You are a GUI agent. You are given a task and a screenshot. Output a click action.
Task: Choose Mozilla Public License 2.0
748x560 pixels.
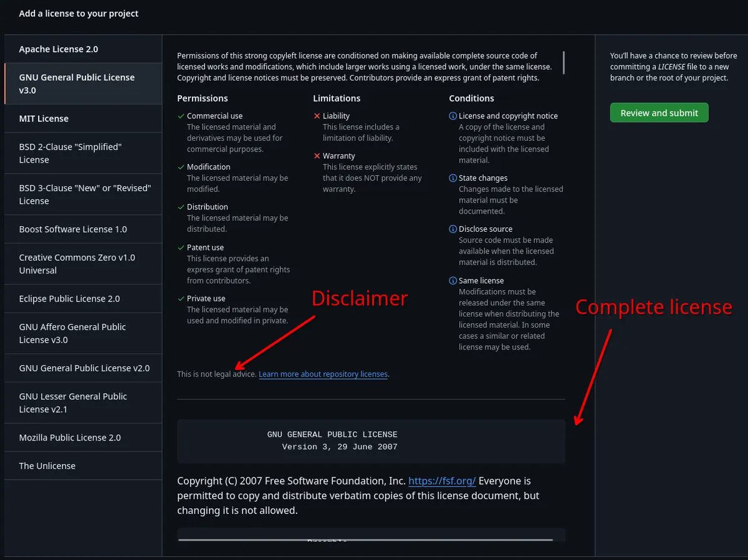point(70,437)
